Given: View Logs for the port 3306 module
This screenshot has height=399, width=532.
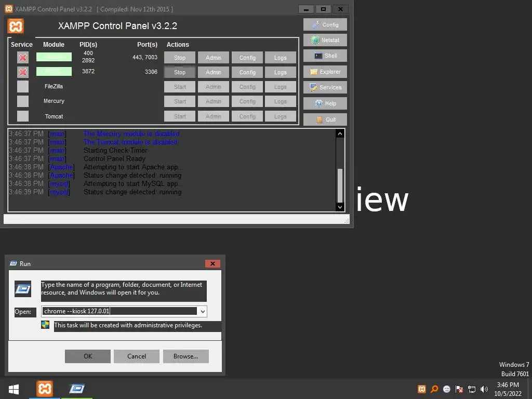Looking at the screenshot, I should click(x=280, y=72).
